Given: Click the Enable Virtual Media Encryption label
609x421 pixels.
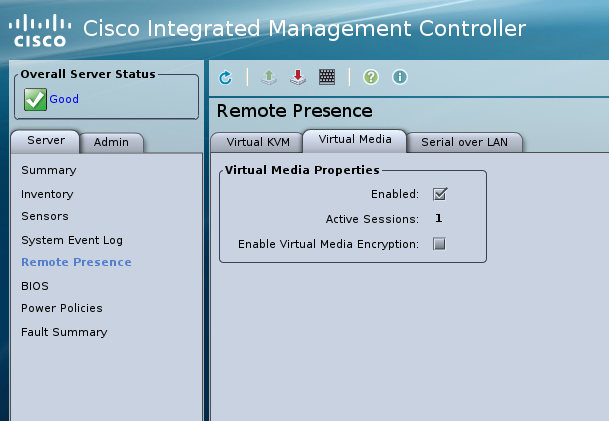Looking at the screenshot, I should click(329, 244).
